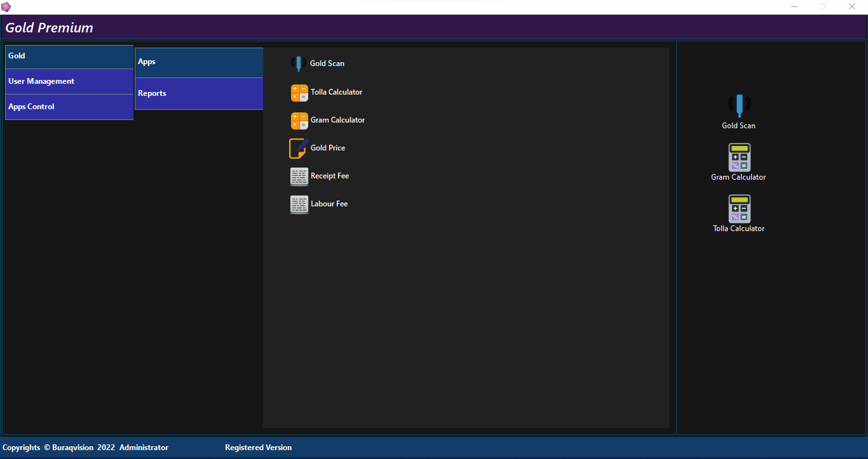Click the Receipt Fee document icon
The height and width of the screenshot is (459, 868).
(299, 176)
